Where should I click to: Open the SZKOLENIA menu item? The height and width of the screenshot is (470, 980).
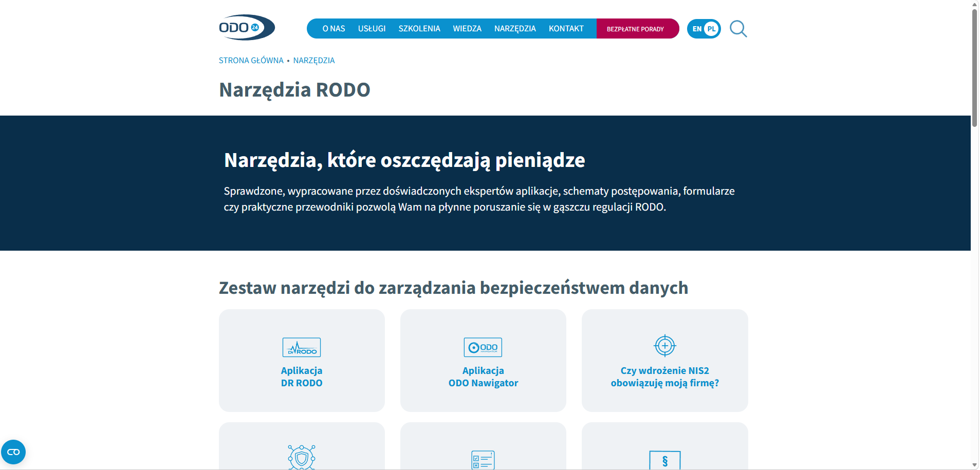(419, 29)
